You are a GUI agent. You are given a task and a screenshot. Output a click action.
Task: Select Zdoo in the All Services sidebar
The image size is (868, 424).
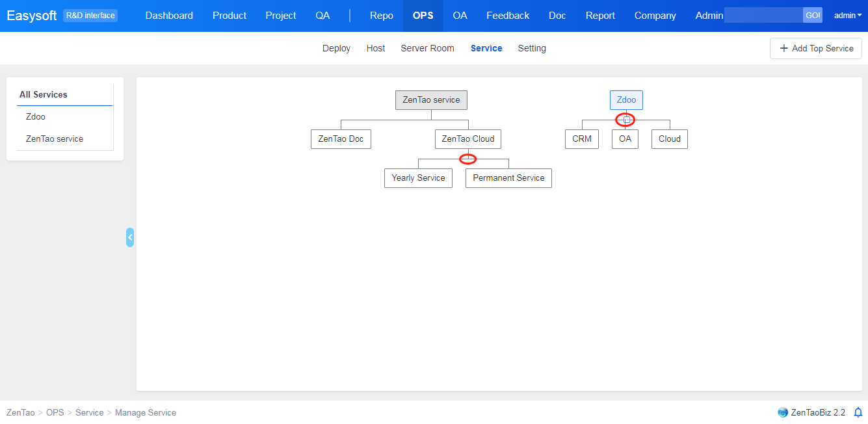[x=36, y=117]
